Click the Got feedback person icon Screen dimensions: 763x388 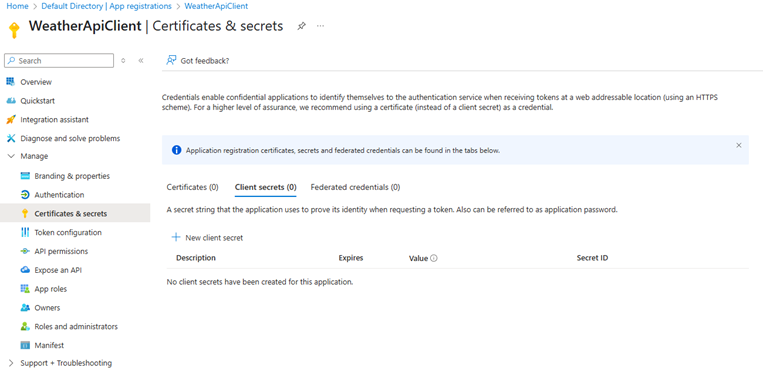[171, 60]
